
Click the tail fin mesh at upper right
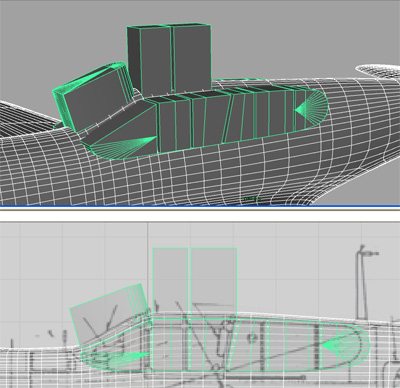click(x=378, y=71)
